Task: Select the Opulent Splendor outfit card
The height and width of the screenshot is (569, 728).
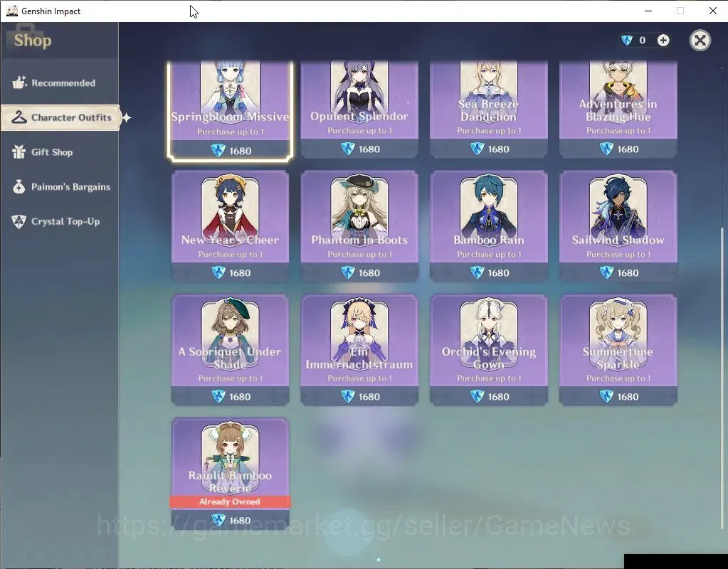Action: pyautogui.click(x=359, y=109)
